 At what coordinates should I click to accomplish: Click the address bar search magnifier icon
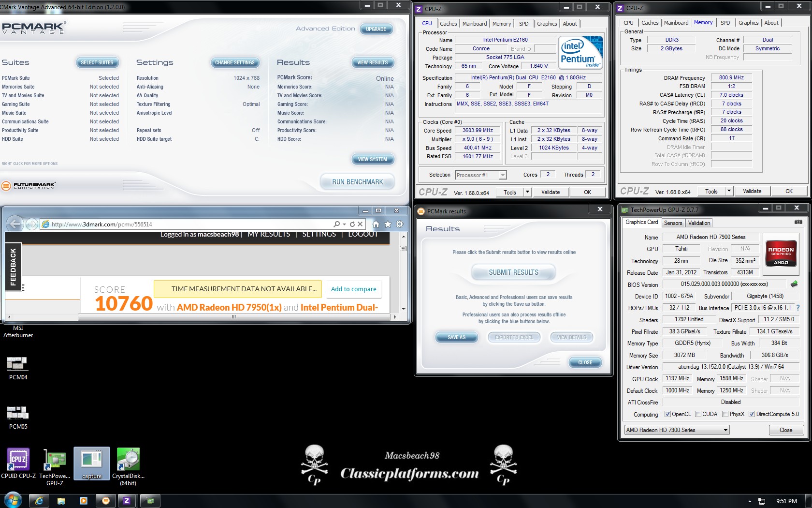(336, 224)
